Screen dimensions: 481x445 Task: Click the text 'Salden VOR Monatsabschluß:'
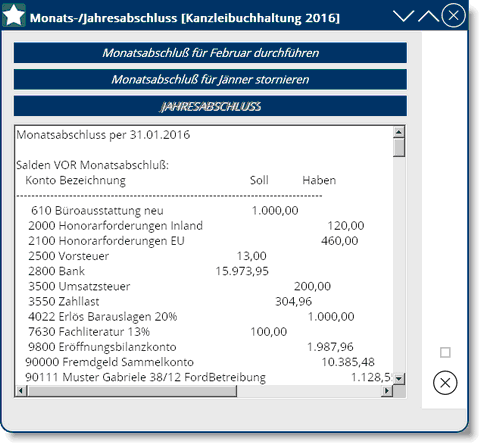tap(93, 165)
